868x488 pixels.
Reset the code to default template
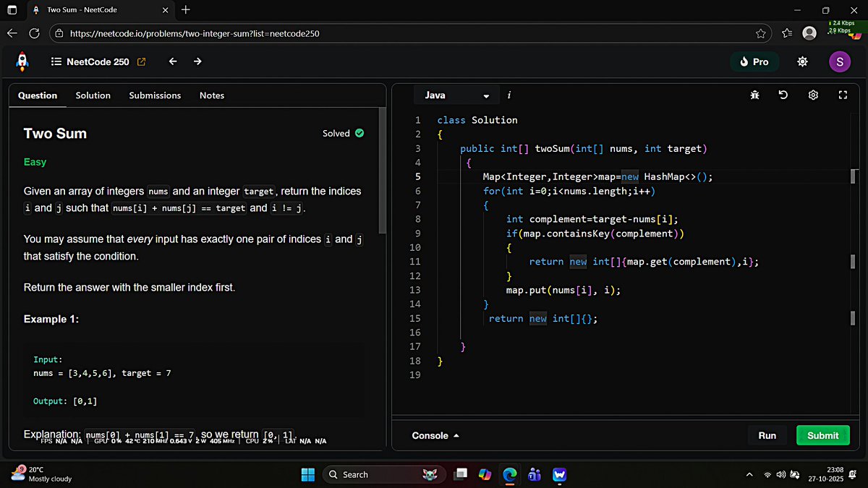coord(783,95)
